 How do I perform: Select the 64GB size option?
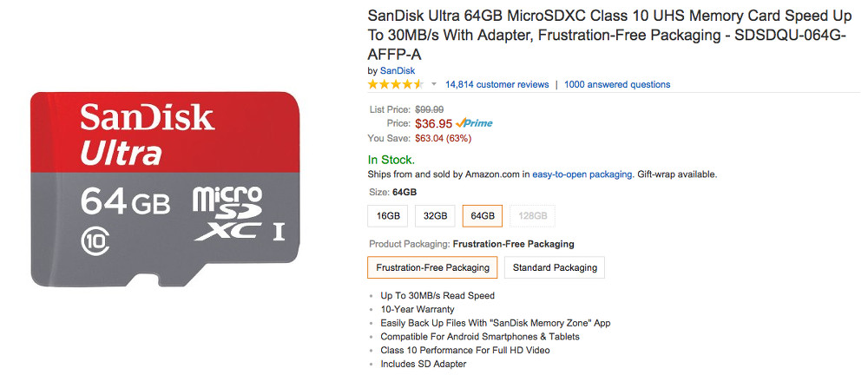click(482, 216)
